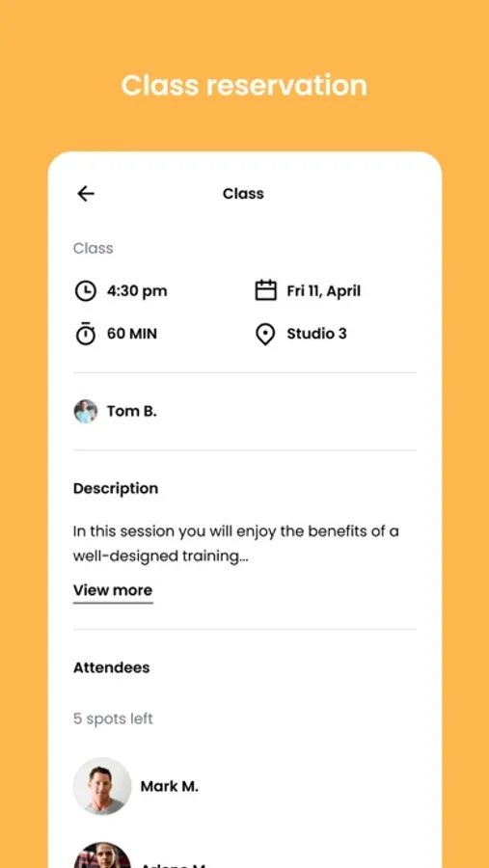Click the truncated description paragraph text
This screenshot has height=868, width=489.
tap(236, 544)
